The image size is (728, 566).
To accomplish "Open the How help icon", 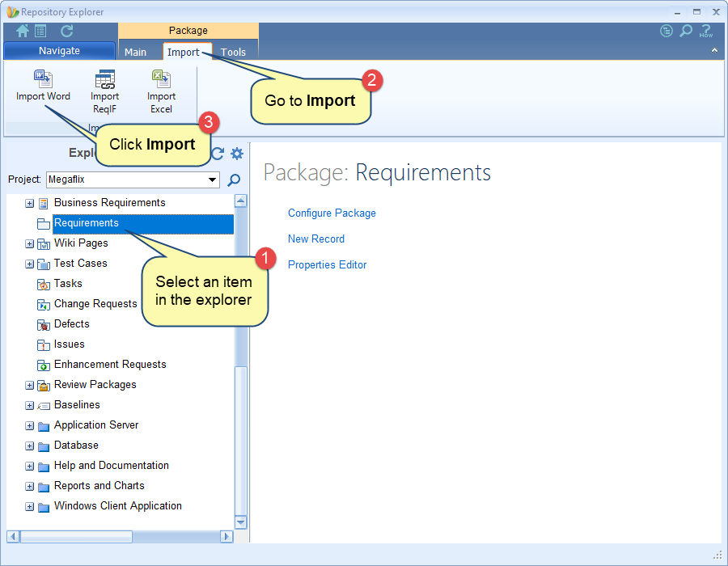I will click(706, 31).
